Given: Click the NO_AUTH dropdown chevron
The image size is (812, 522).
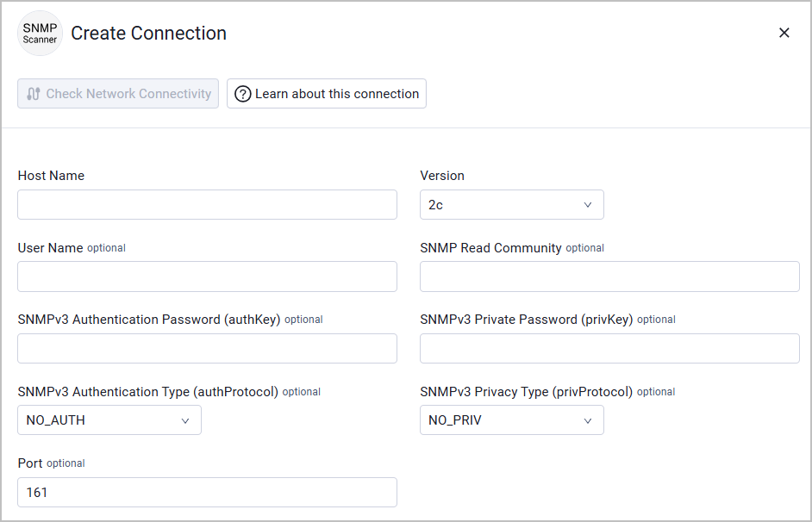Looking at the screenshot, I should pyautogui.click(x=185, y=420).
